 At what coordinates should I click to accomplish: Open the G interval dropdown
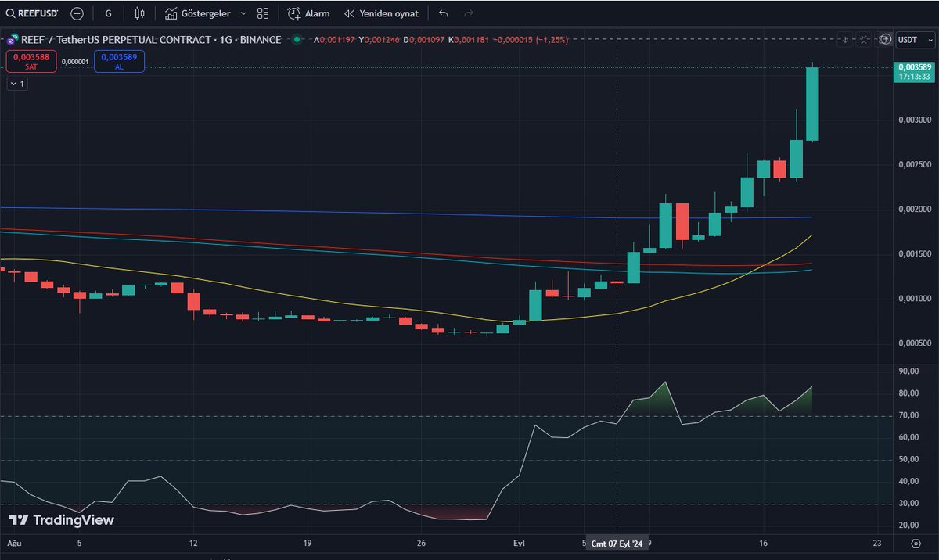107,13
